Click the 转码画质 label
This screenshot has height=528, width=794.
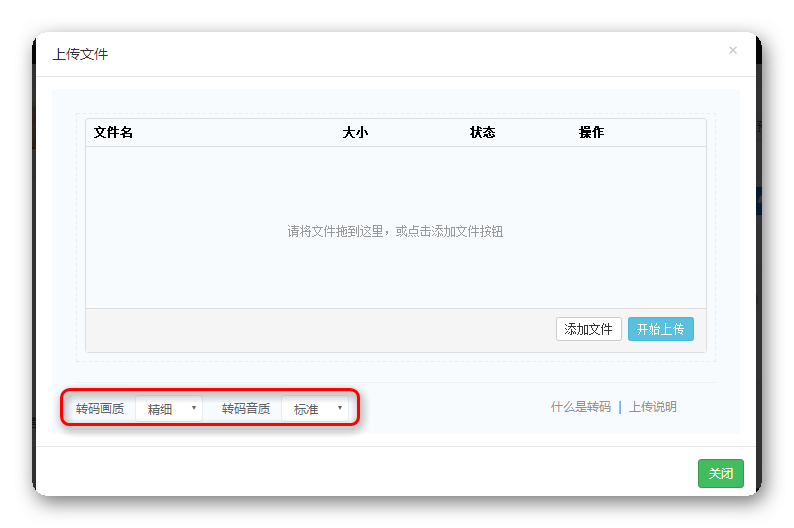100,409
